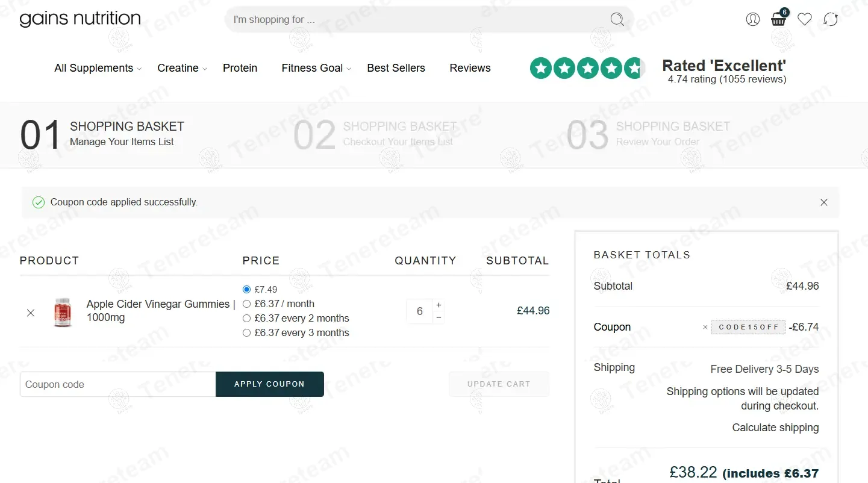Image resolution: width=868 pixels, height=483 pixels.
Task: Open the shopping basket icon with 6 items
Action: [779, 18]
